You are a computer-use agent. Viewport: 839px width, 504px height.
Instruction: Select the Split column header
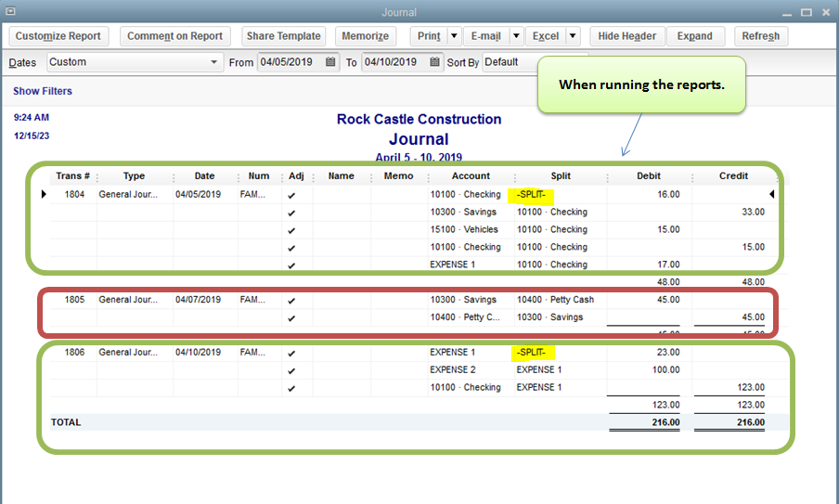click(561, 176)
